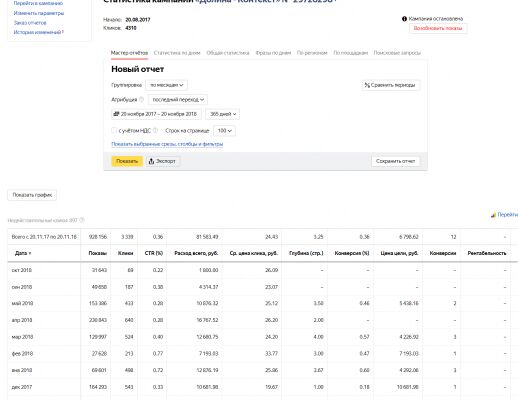The width and height of the screenshot is (518, 400).
Task: Click the invalid clicks help icon
Action: click(x=82, y=220)
